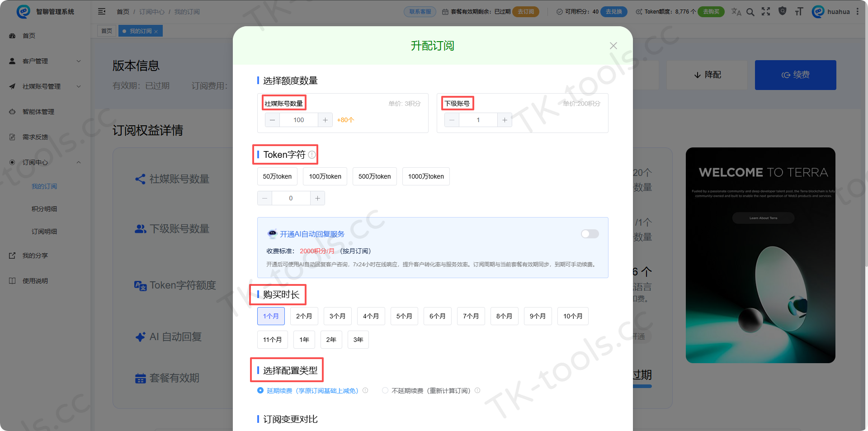Select the 6个月 purchase duration
This screenshot has height=431, width=868.
point(438,316)
